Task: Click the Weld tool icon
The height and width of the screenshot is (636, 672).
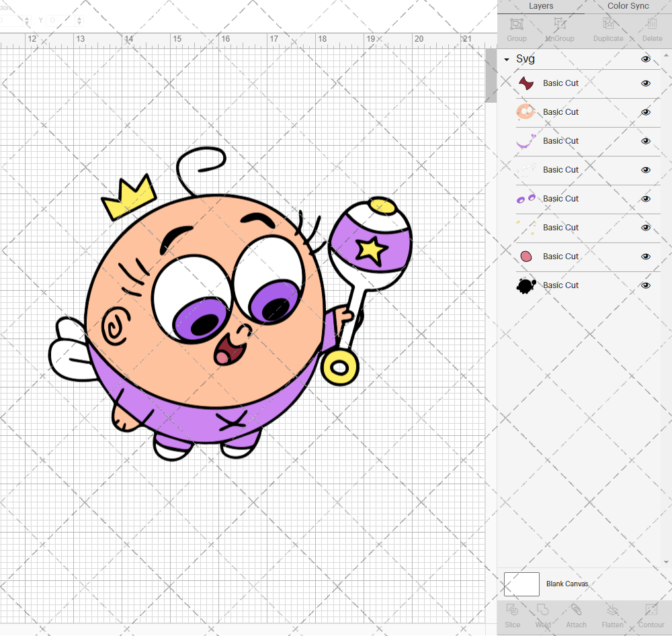Action: click(x=542, y=610)
